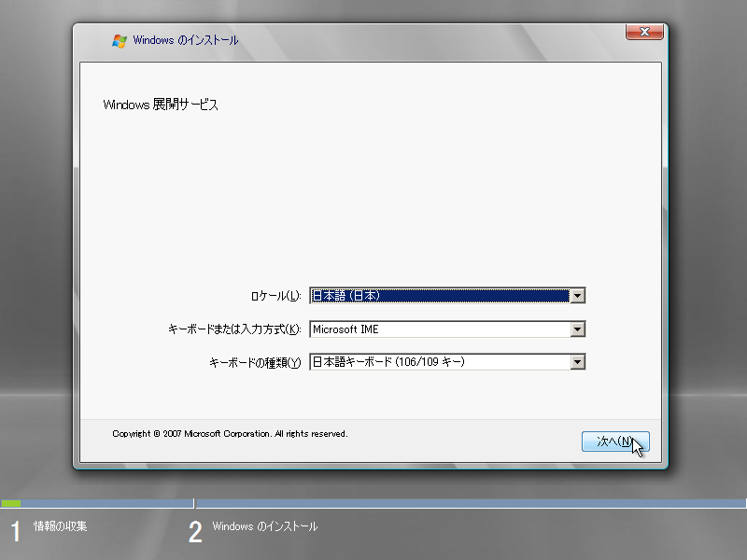Click the キーボードの種類(Y) label

tap(255, 363)
